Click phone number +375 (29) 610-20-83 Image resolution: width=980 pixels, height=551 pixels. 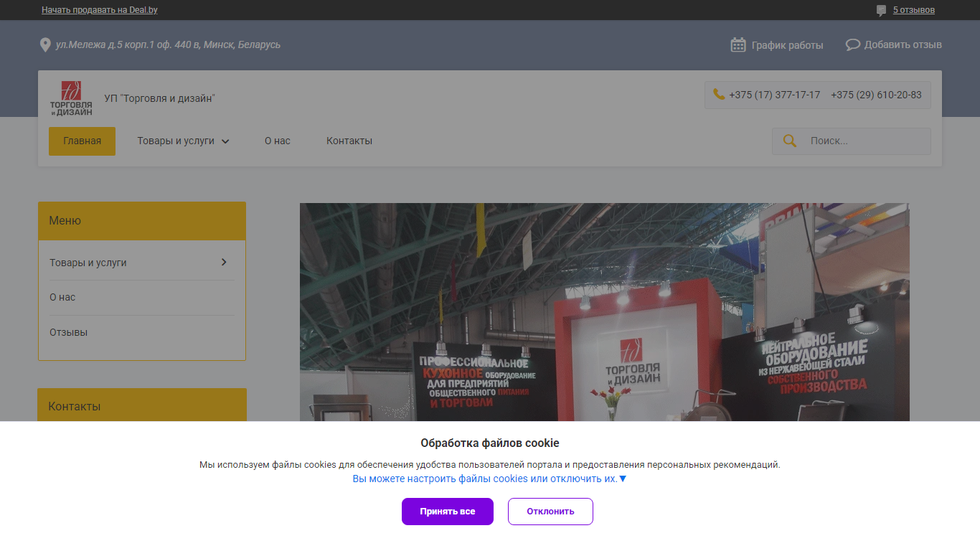pyautogui.click(x=876, y=95)
